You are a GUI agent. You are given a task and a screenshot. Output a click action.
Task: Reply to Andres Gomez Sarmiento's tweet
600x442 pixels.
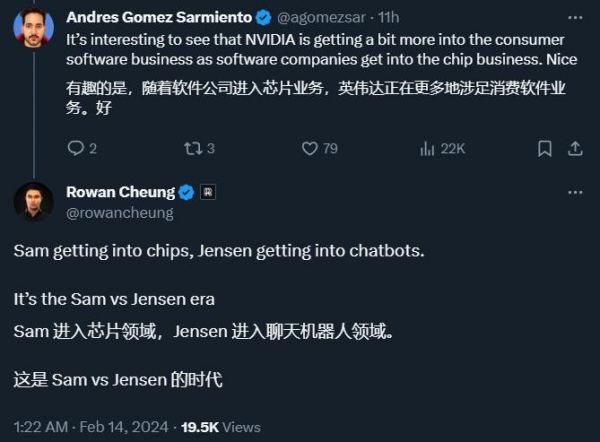[x=76, y=149]
